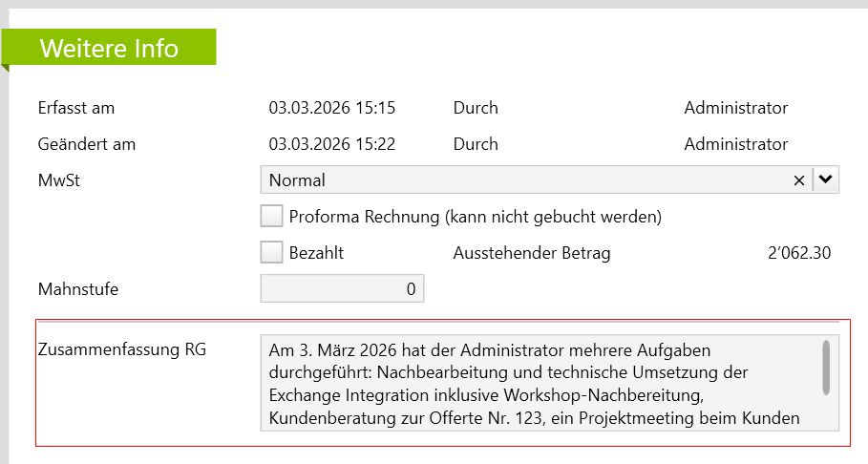Click the Administrator name in Erfasst am row
The height and width of the screenshot is (464, 868).
(736, 108)
